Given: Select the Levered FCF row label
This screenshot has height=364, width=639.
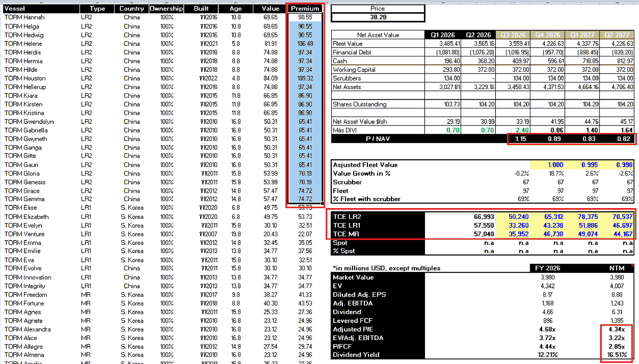Looking at the screenshot, I should point(352,320).
